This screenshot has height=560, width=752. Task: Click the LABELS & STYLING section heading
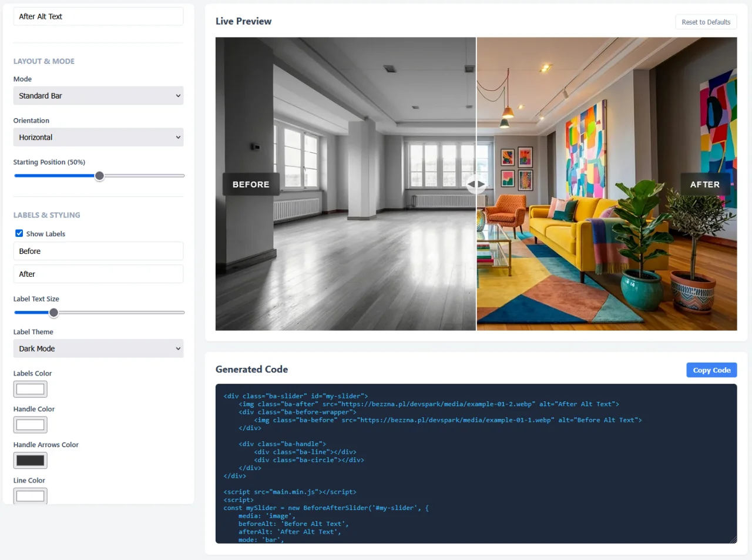click(47, 215)
